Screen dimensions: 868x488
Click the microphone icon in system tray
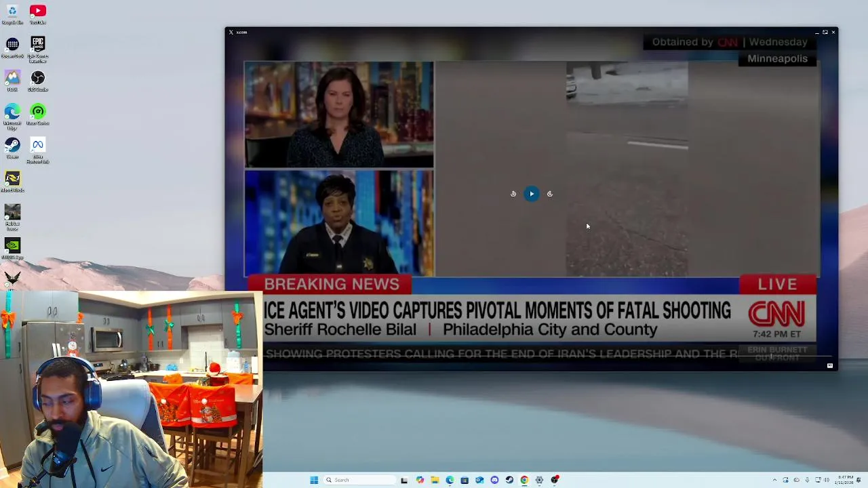[x=807, y=480]
